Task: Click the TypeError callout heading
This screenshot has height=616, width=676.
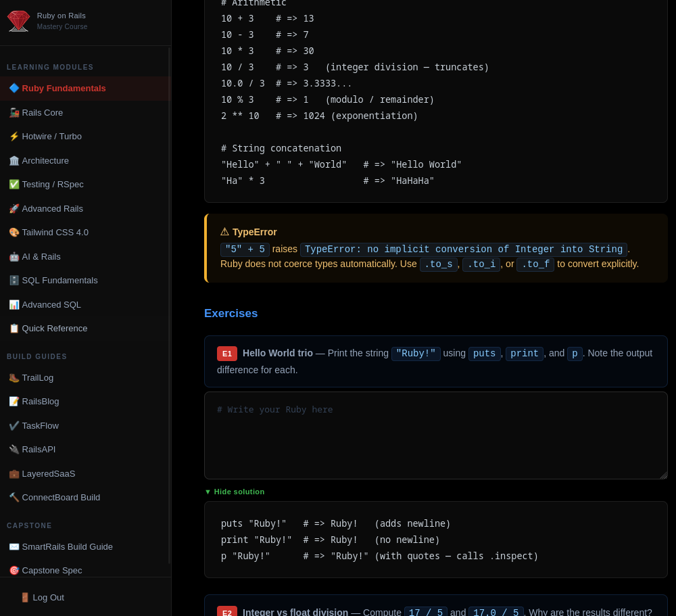Action: (254, 232)
